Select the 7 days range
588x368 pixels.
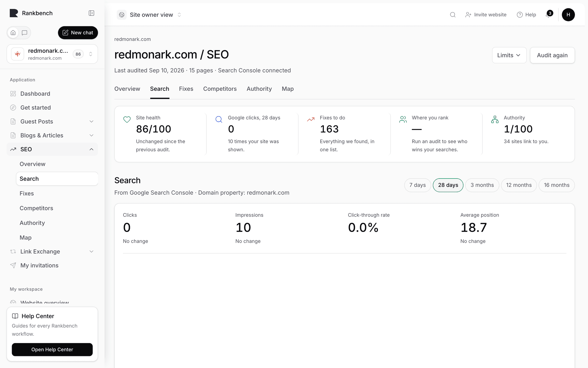coord(417,185)
